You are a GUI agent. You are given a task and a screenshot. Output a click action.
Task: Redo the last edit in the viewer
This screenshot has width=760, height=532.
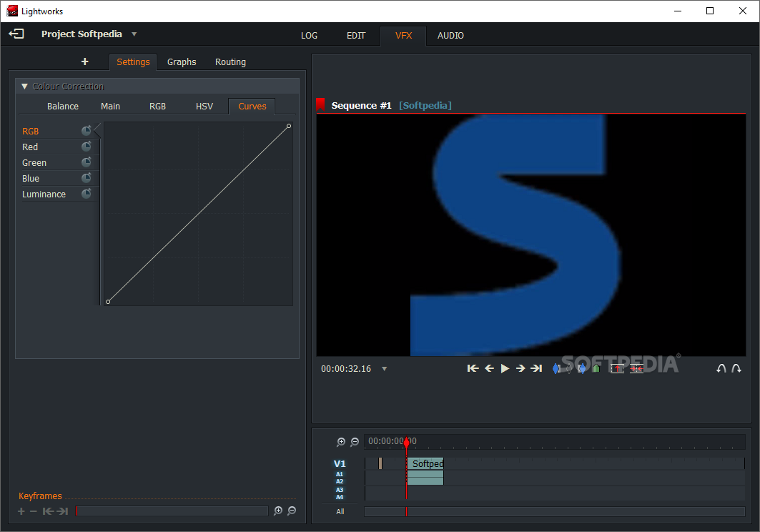click(736, 368)
